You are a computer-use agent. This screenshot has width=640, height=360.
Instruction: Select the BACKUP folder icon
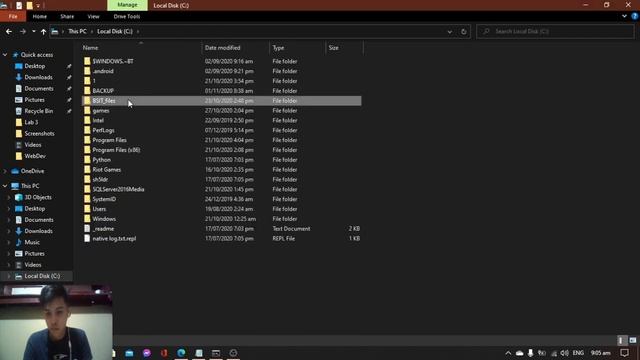point(87,91)
